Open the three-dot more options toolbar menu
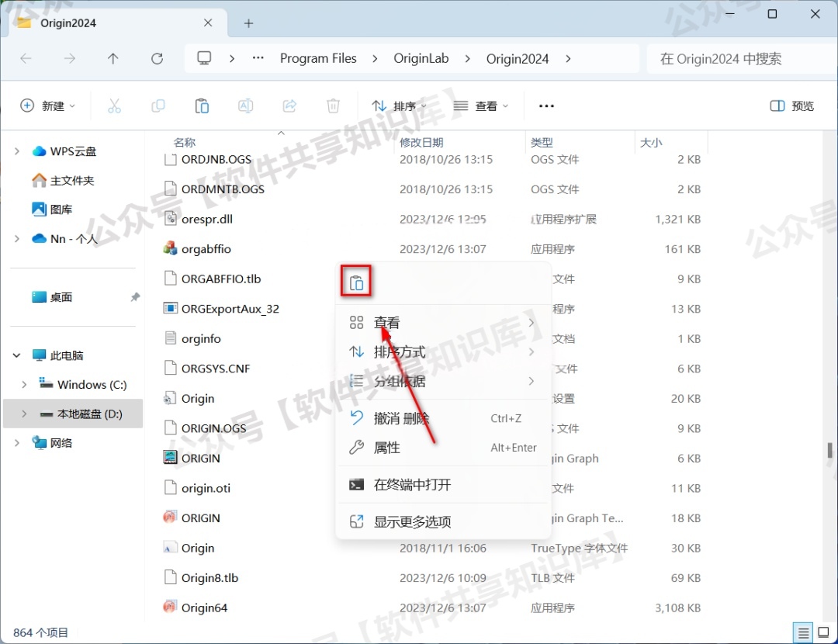 pos(546,106)
